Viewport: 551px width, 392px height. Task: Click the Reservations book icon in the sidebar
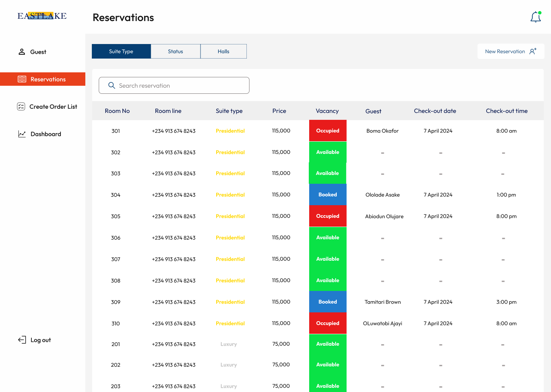(x=22, y=79)
